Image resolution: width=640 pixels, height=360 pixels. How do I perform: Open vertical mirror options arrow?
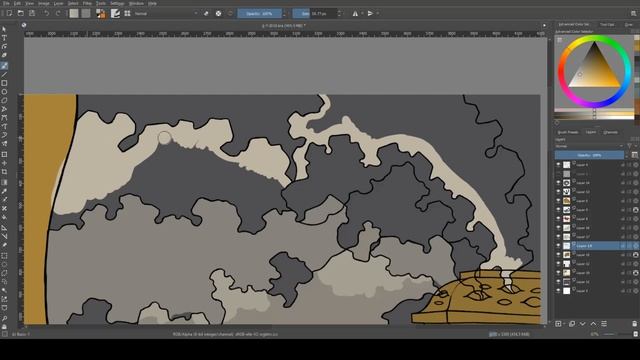378,13
